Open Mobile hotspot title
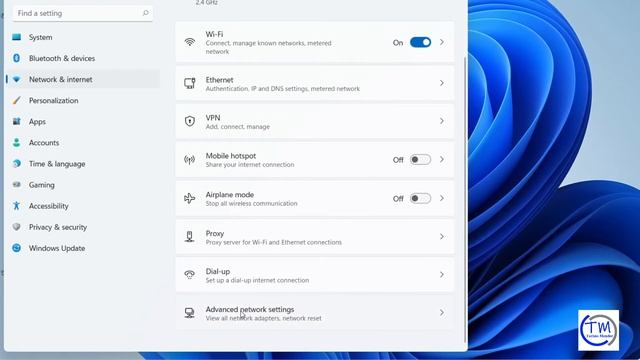This screenshot has width=640, height=360. 231,156
